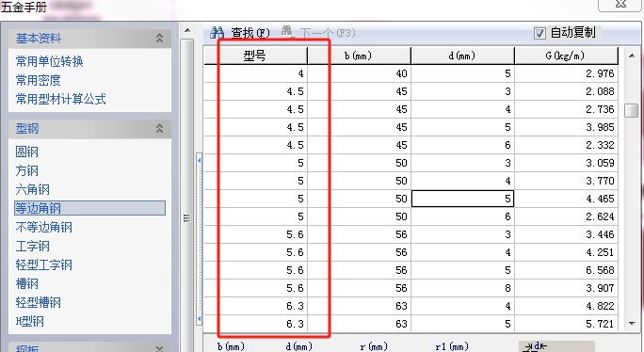Click weight cell 2.332
This screenshot has width=644, height=352.
pos(566,145)
